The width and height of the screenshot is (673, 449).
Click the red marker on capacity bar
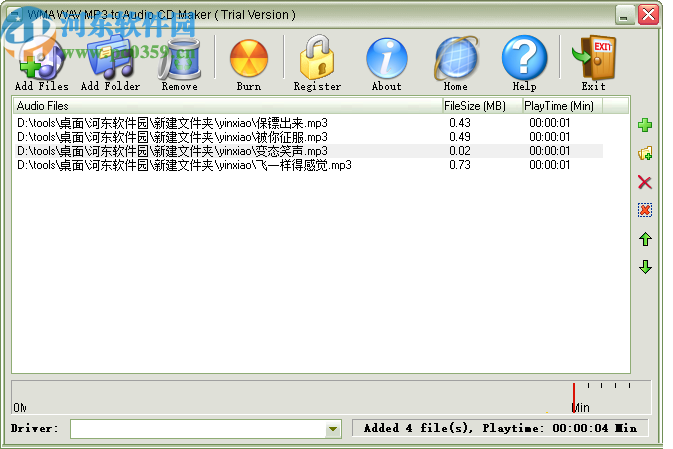tap(573, 397)
